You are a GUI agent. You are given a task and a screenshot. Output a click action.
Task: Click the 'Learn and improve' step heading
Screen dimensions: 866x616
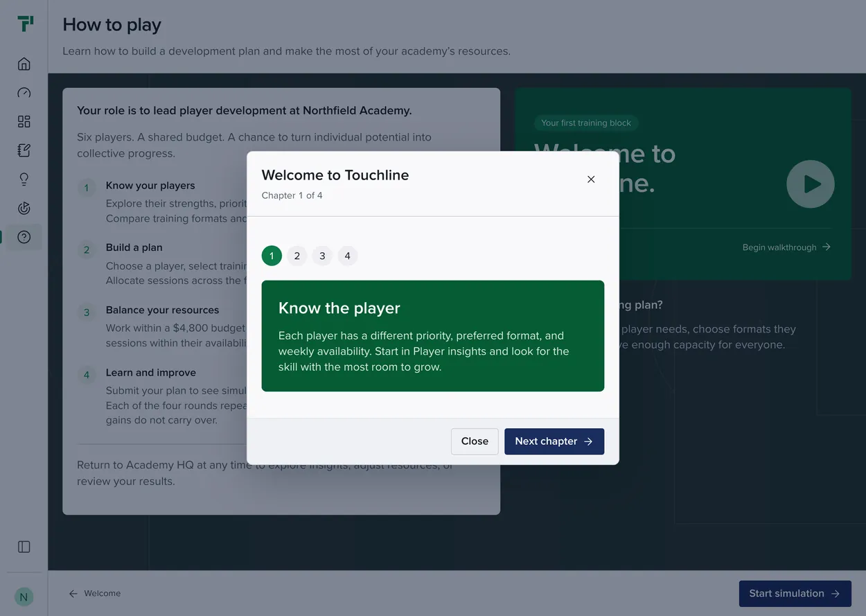(151, 373)
